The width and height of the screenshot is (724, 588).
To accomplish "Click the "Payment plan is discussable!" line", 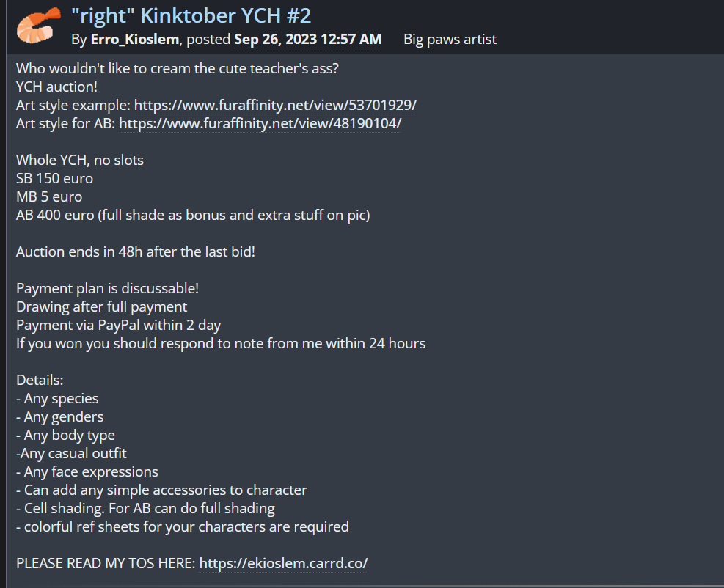I will click(107, 288).
